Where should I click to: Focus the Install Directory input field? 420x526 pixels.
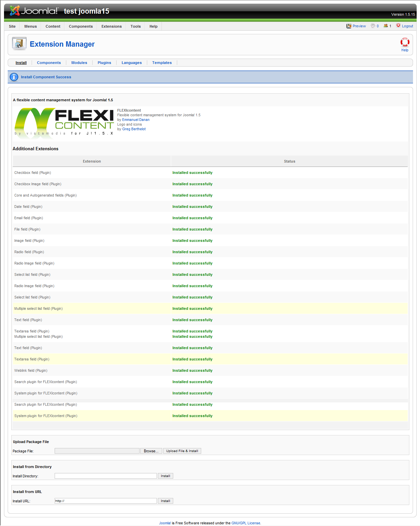click(106, 476)
